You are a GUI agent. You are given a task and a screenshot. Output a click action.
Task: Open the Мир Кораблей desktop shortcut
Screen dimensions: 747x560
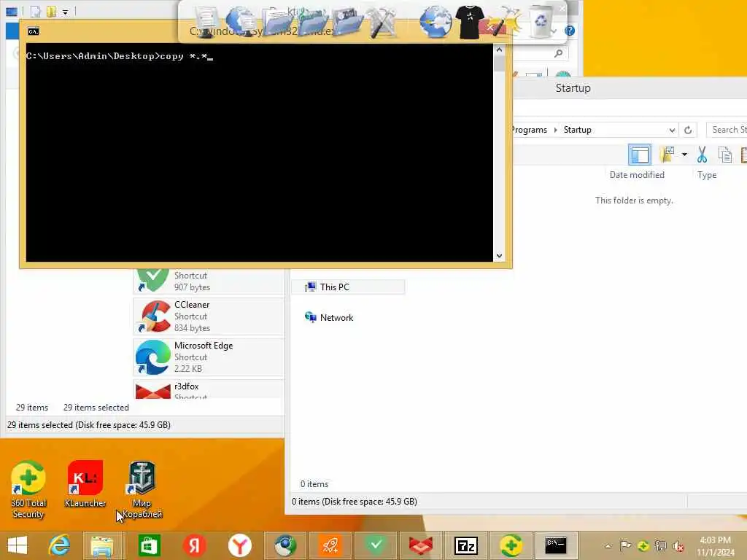pos(142,489)
